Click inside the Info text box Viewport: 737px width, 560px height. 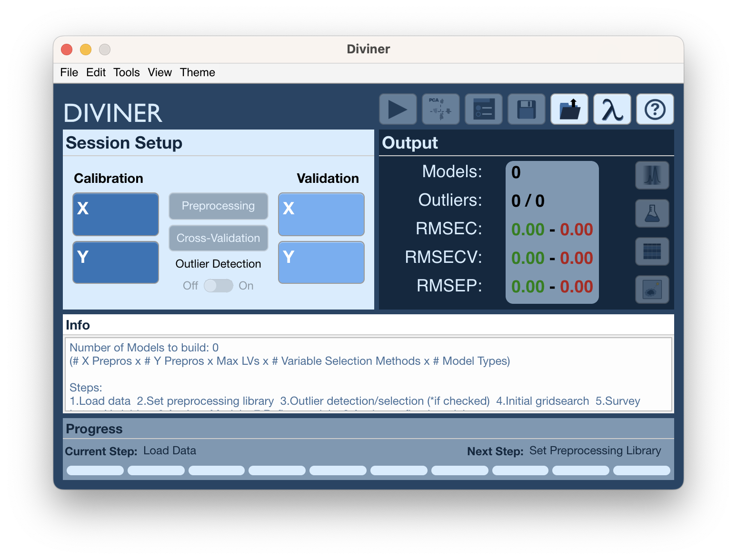(368, 374)
